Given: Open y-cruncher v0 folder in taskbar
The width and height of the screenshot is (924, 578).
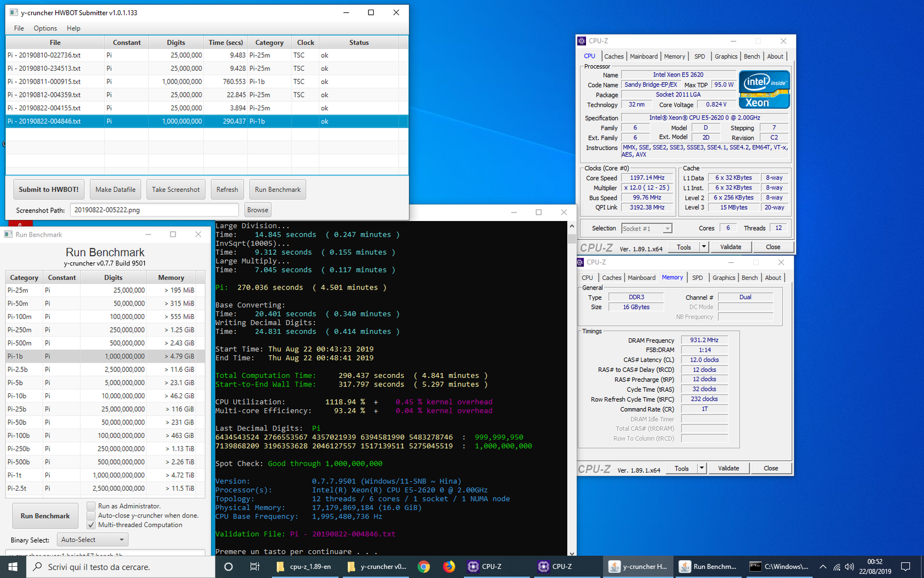Looking at the screenshot, I should [x=376, y=566].
